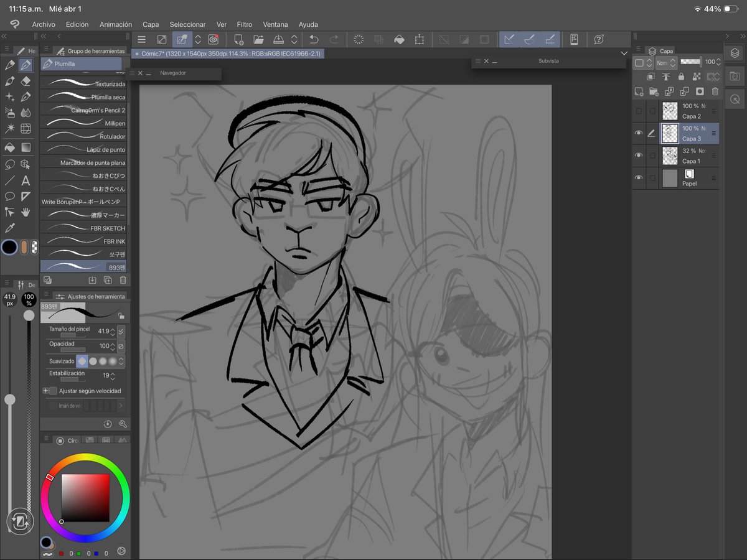Click the New canvas icon
Screen dimensions: 747x560
pyautogui.click(x=238, y=39)
